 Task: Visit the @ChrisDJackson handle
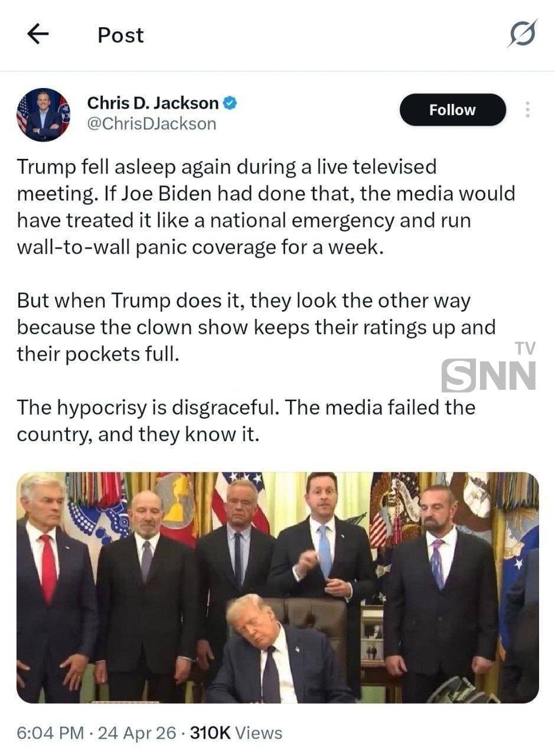152,124
